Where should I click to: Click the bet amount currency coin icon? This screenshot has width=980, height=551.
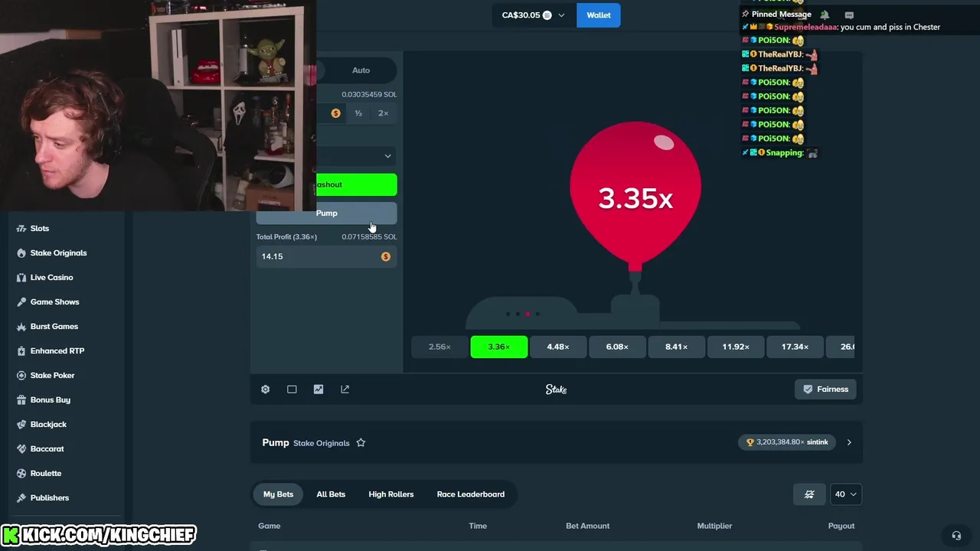click(335, 113)
